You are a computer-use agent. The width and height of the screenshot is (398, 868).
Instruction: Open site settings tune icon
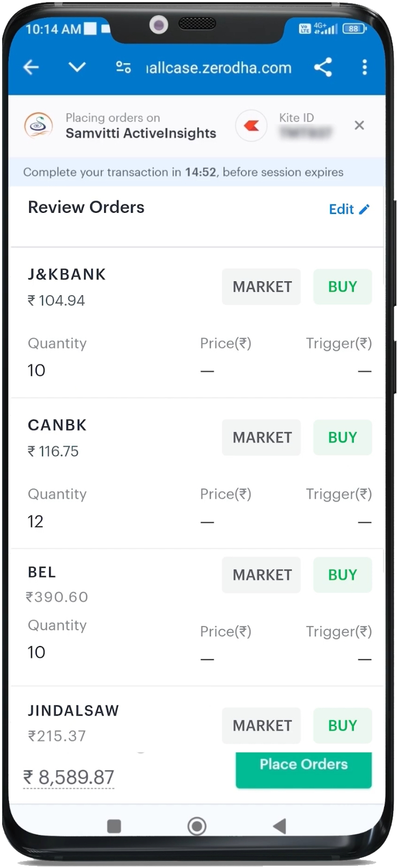point(123,67)
